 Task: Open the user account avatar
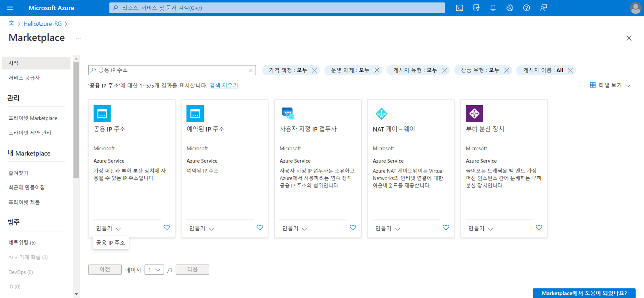(x=635, y=8)
